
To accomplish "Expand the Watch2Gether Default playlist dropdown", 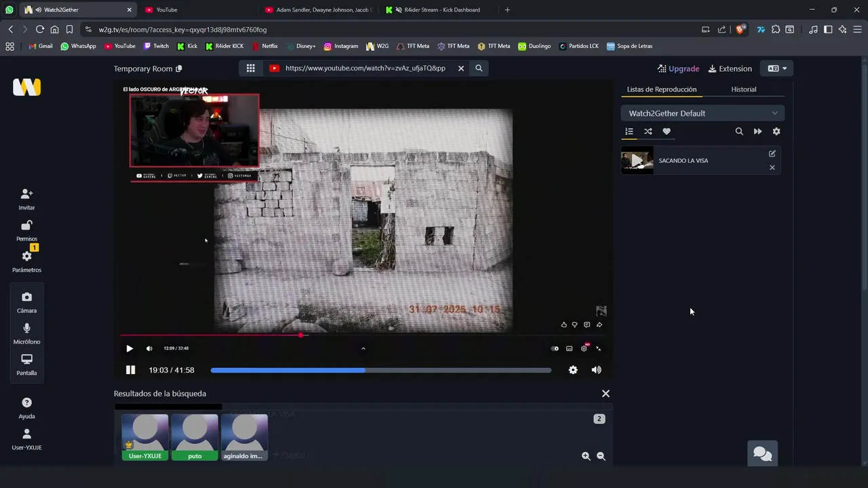I will pos(703,113).
